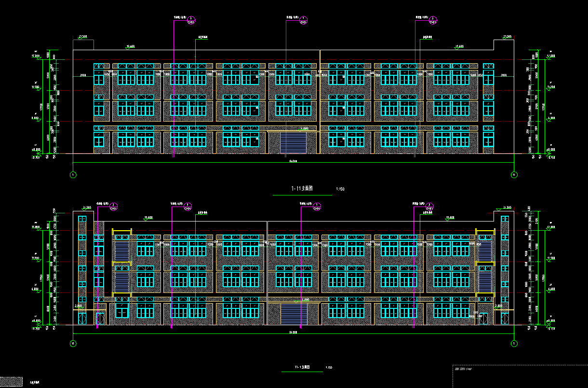Select the leftmost magenta callout bubble, bottom elevation
The image size is (588, 388).
point(112,207)
